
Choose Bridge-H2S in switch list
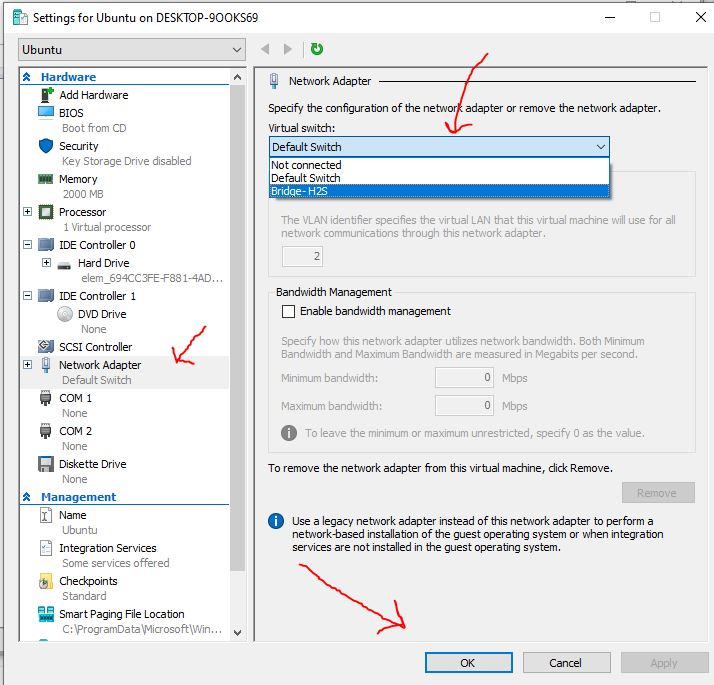439,191
